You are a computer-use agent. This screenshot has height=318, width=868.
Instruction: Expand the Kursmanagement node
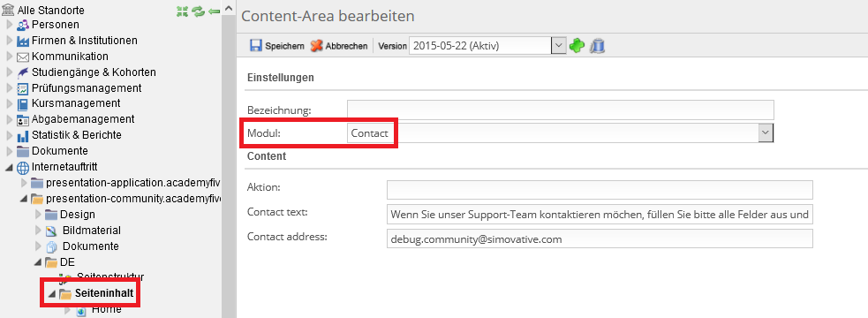click(x=9, y=104)
